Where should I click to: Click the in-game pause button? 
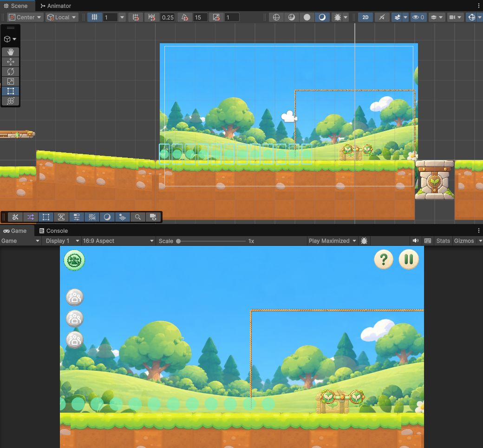(408, 259)
